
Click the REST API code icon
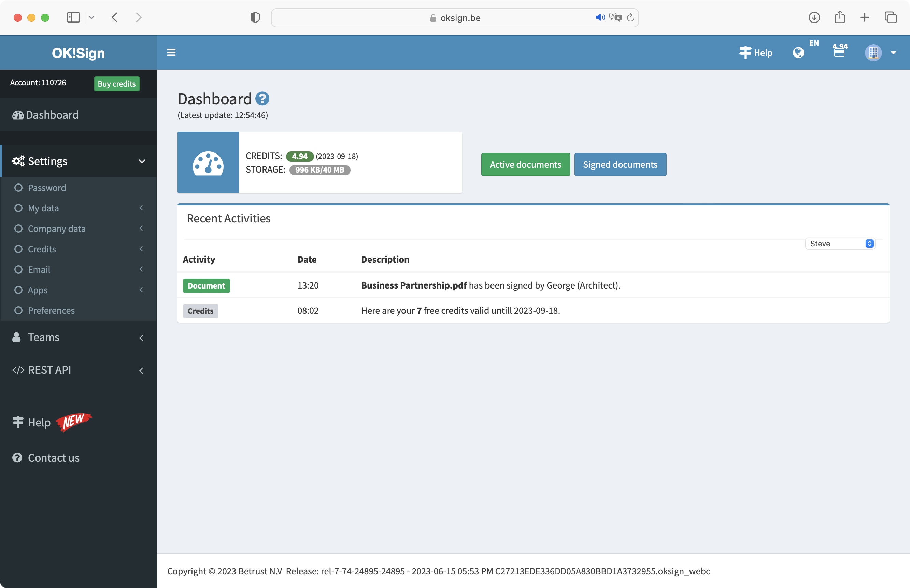click(x=18, y=370)
